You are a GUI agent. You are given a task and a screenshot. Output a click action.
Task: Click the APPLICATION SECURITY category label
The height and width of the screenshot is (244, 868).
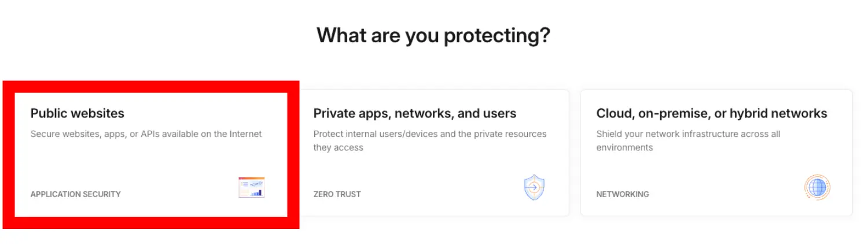click(75, 194)
